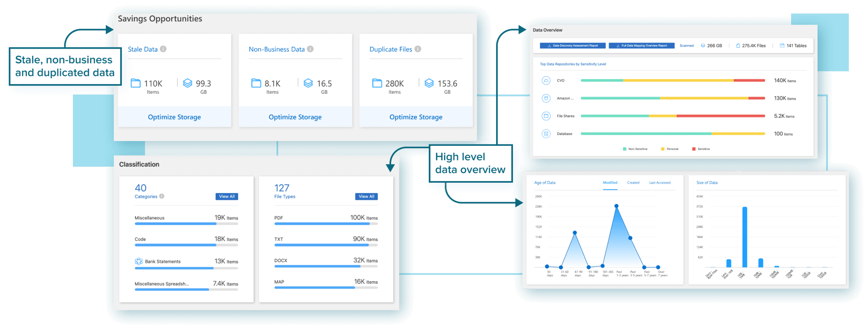868x329 pixels.
Task: Click the 130K Items value for Amazon
Action: point(785,98)
